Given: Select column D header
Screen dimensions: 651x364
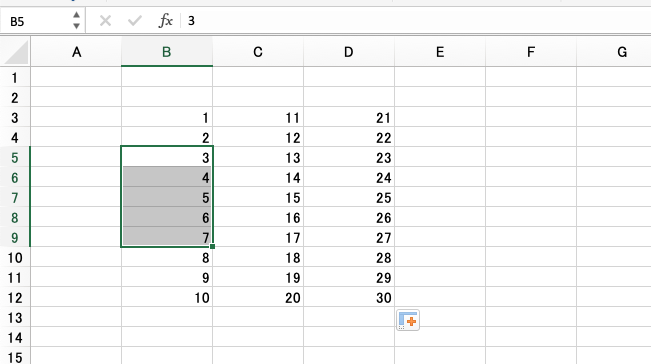Looking at the screenshot, I should point(349,52).
